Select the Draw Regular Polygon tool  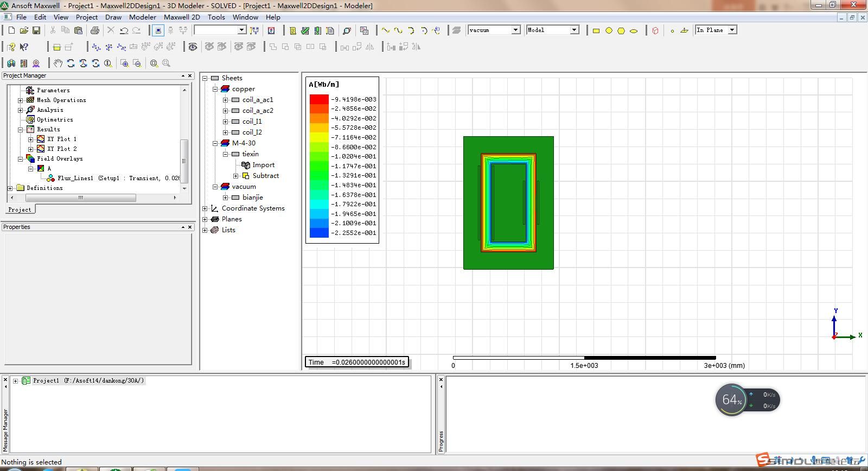(621, 31)
